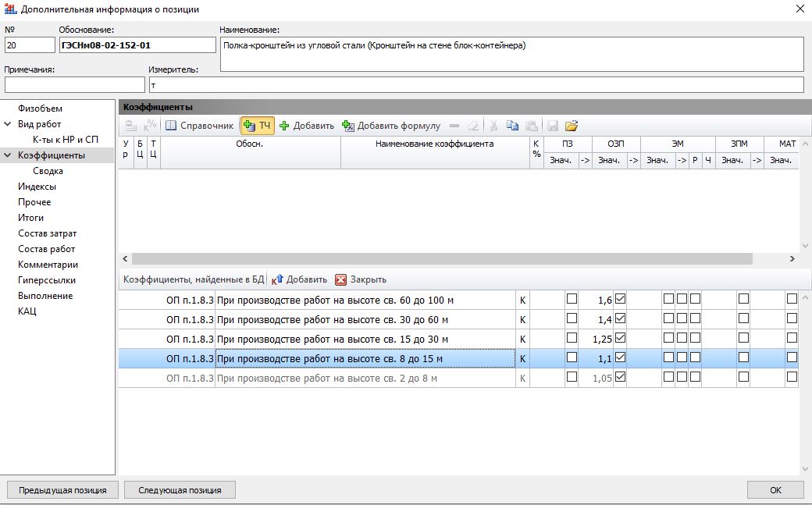Click the Наименование text area
Screen dimensions: 812x505
pyautogui.click(x=511, y=54)
